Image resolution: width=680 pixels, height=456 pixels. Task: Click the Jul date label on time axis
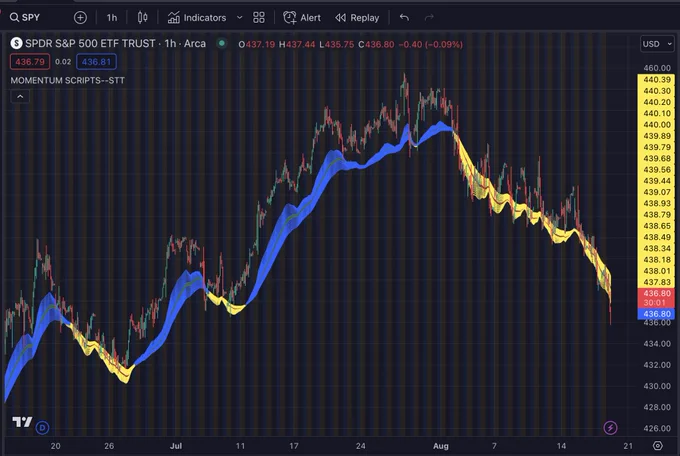(176, 446)
